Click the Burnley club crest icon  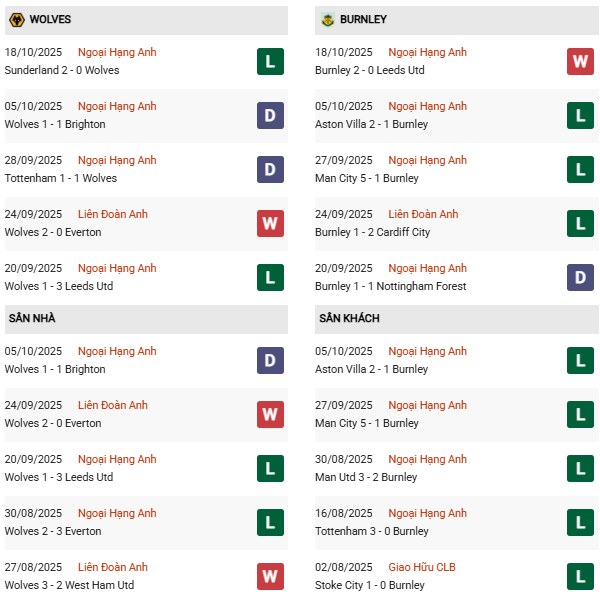(x=327, y=20)
